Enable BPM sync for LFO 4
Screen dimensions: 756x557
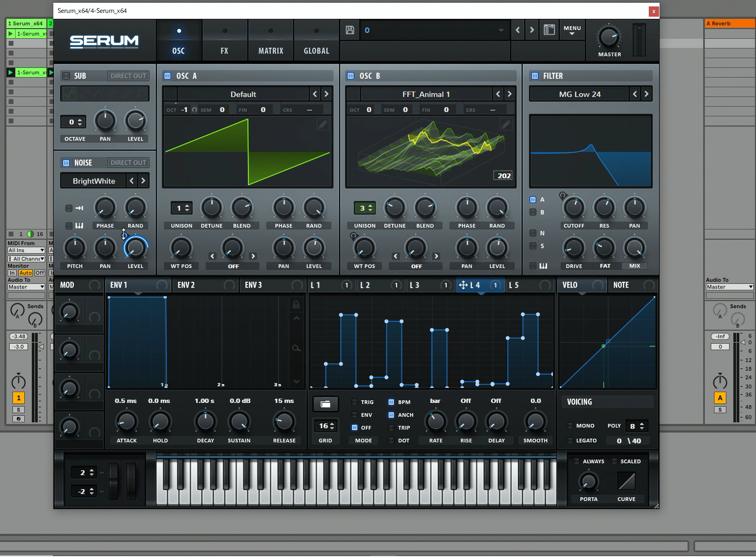pos(392,401)
